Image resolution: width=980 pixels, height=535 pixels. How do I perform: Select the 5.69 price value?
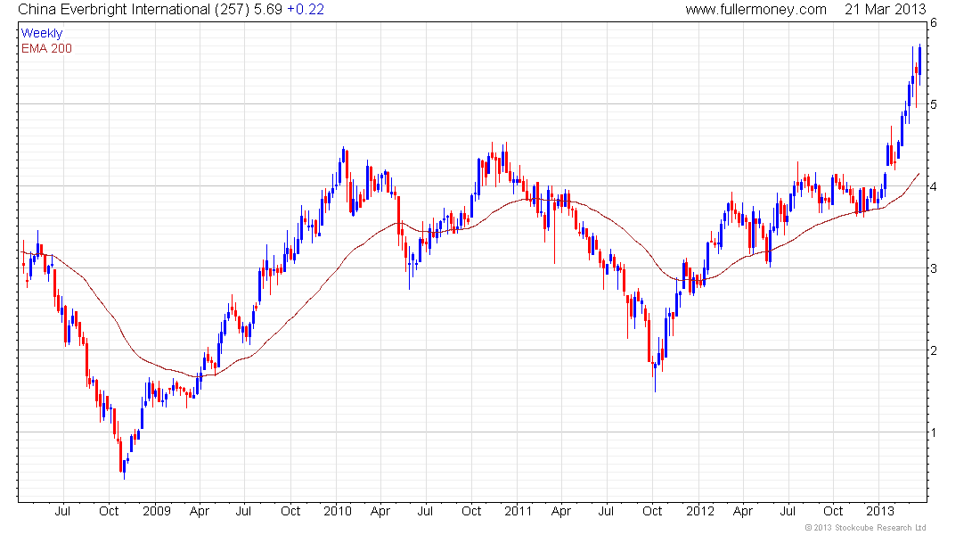point(268,10)
